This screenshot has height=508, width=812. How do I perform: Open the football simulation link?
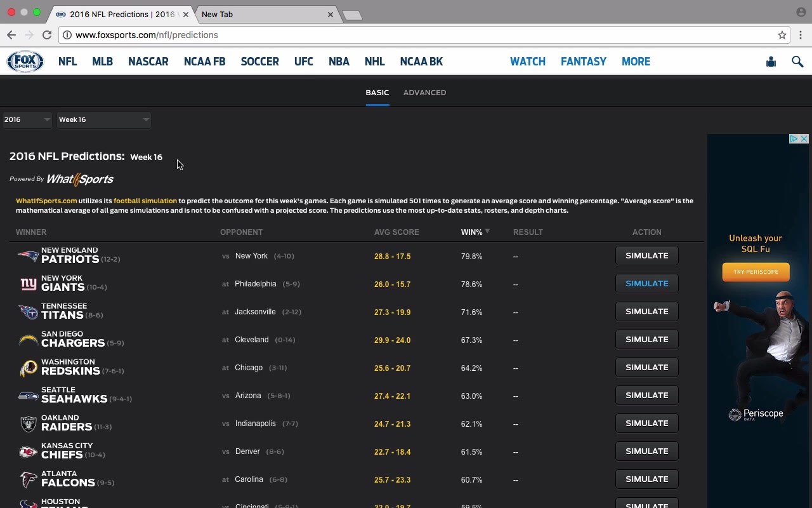(145, 201)
